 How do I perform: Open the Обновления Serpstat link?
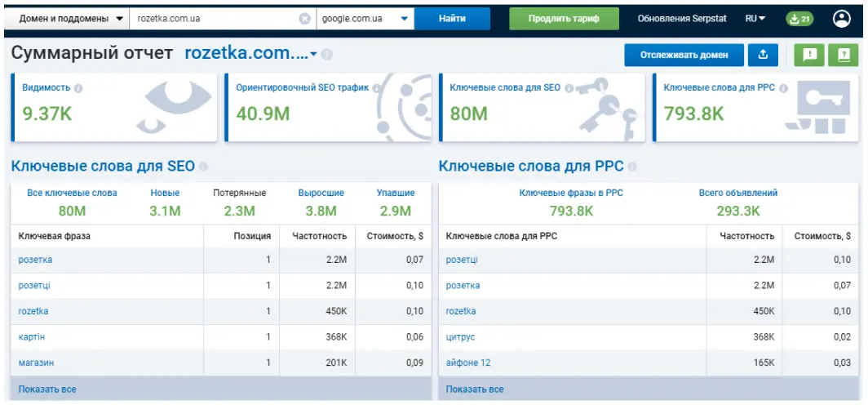pyautogui.click(x=682, y=18)
